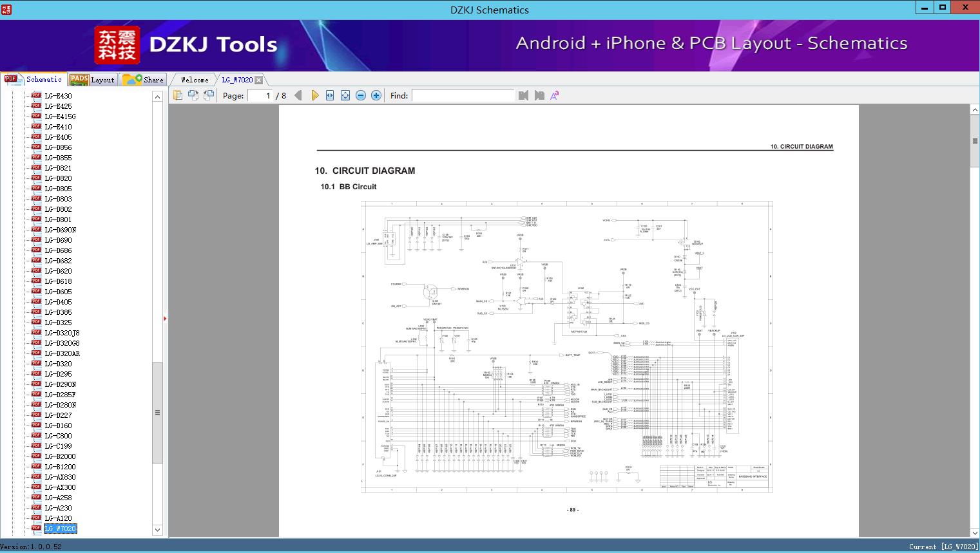Switch to the Welcome document tab
This screenshot has height=553, width=980.
tap(194, 80)
